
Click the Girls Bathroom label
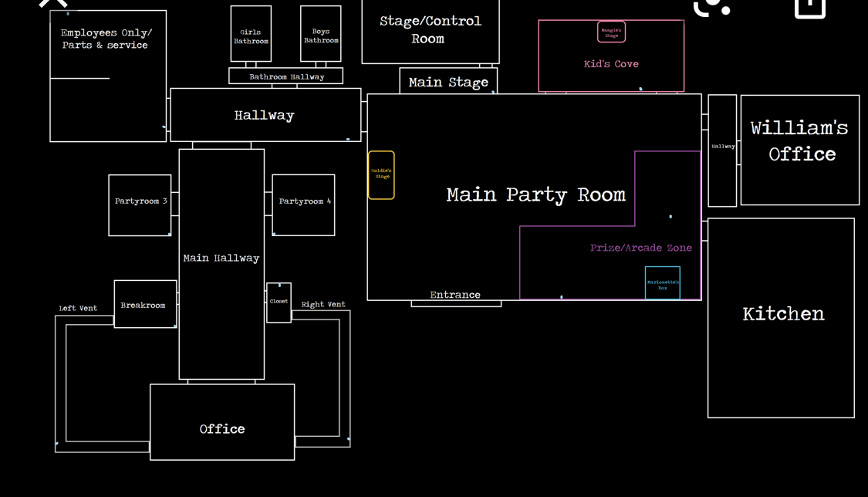pyautogui.click(x=251, y=36)
